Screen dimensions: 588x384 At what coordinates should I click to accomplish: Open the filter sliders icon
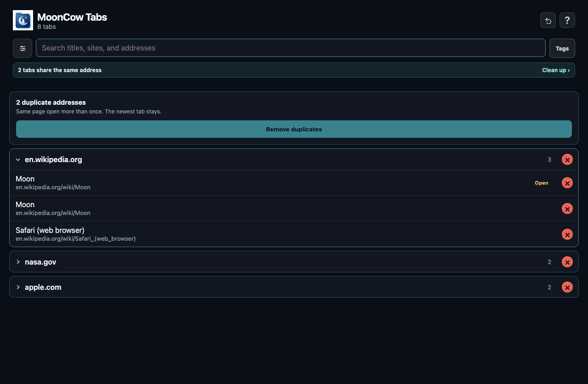pyautogui.click(x=23, y=48)
